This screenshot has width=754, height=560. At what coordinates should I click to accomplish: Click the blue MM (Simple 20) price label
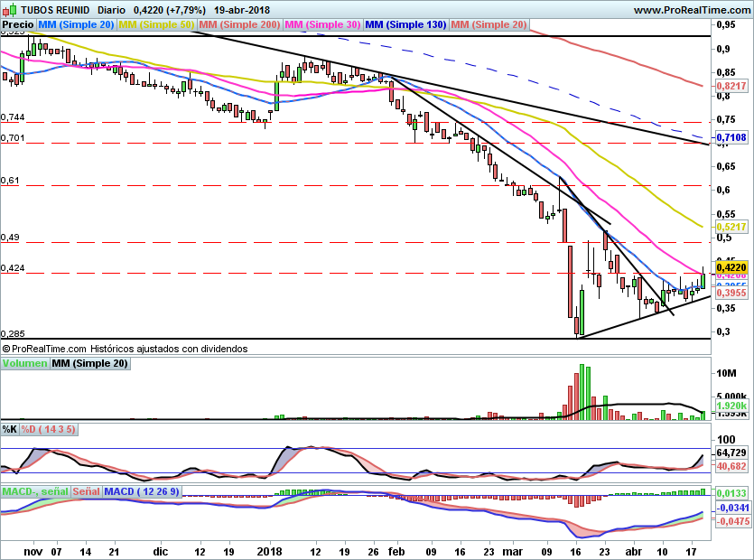tap(77, 25)
